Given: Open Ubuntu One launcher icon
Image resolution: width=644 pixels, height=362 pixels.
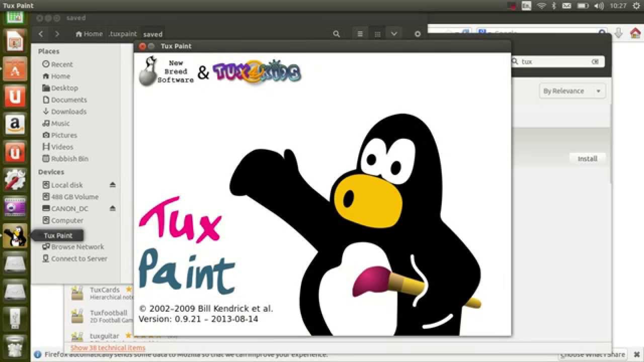Looking at the screenshot, I should pos(15,96).
